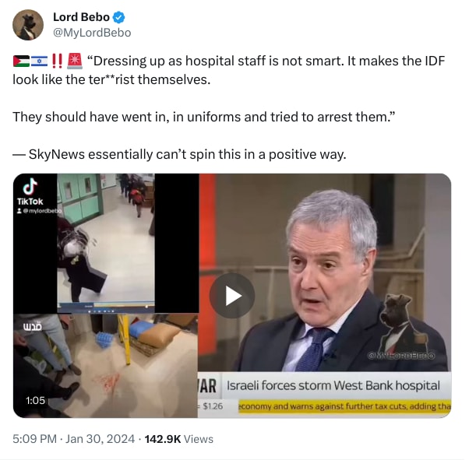Screen dimensions: 476x460
Task: Click the blue verified badge
Action: pyautogui.click(x=118, y=17)
